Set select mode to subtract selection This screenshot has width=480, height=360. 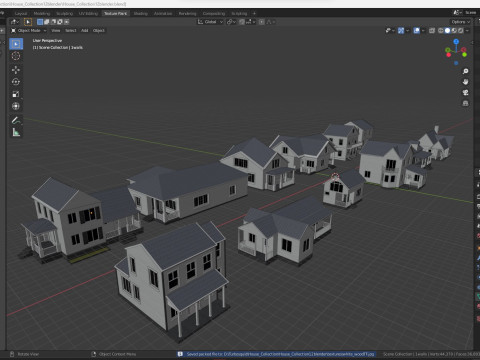pos(53,22)
